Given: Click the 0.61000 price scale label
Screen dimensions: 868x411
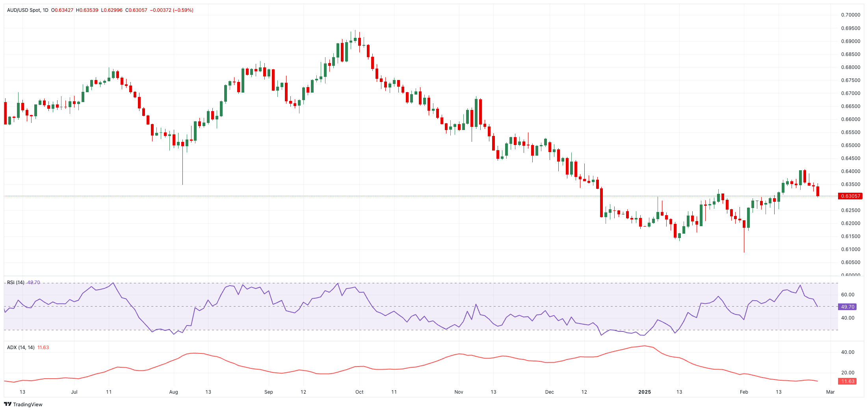Looking at the screenshot, I should click(x=851, y=249).
